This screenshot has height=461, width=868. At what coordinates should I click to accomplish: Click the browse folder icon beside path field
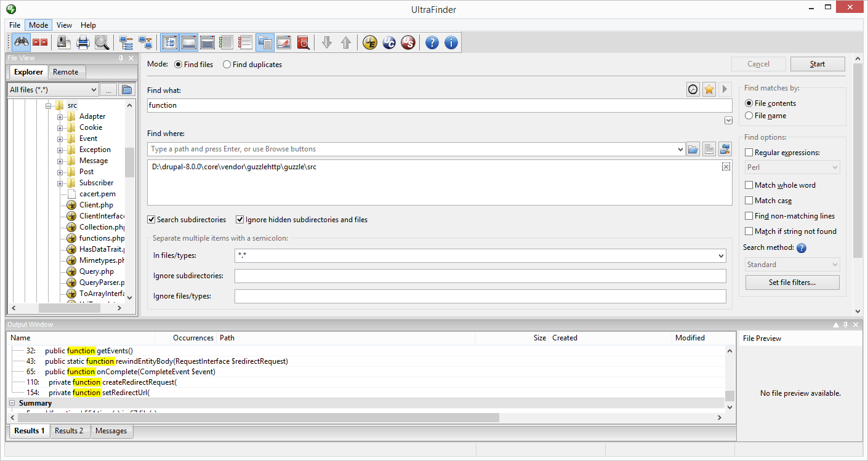tap(693, 149)
